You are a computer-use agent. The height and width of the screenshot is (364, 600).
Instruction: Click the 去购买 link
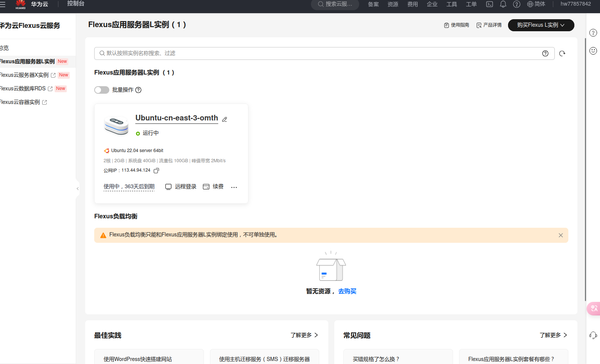pos(347,291)
